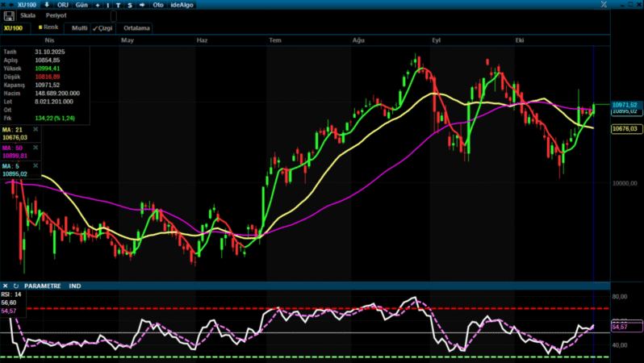
Task: Open the Periyot menu
Action: 56,16
